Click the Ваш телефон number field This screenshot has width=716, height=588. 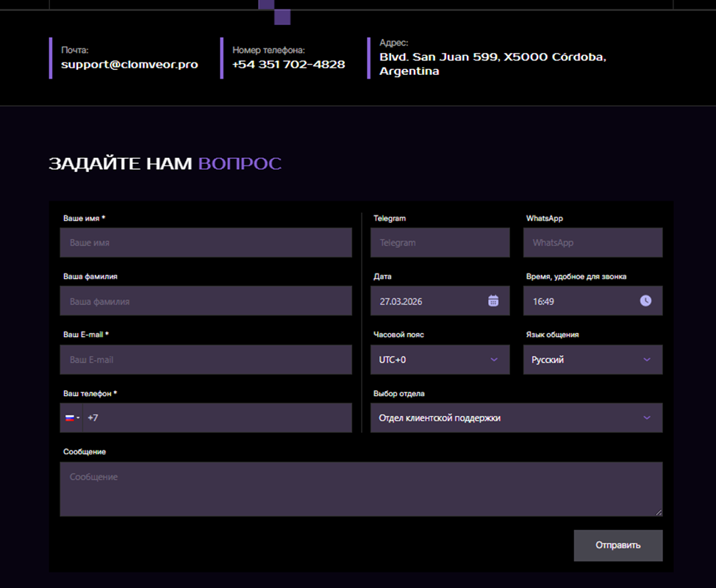pos(217,417)
